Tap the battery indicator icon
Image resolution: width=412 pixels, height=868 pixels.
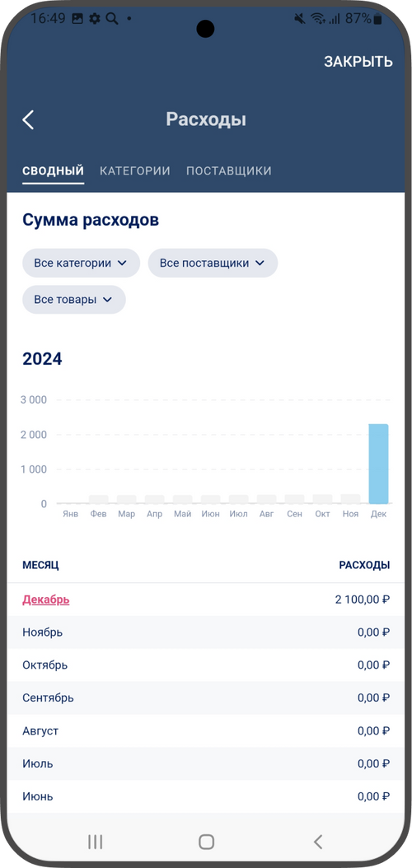coord(377,18)
